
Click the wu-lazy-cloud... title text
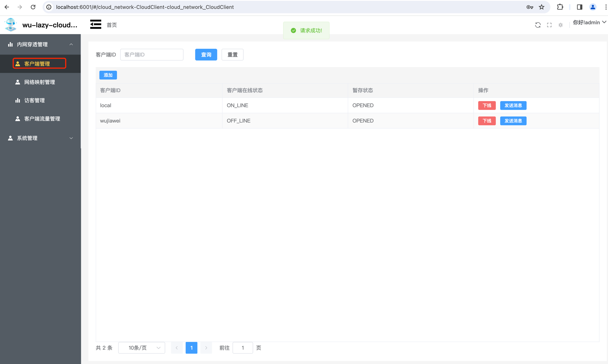50,25
